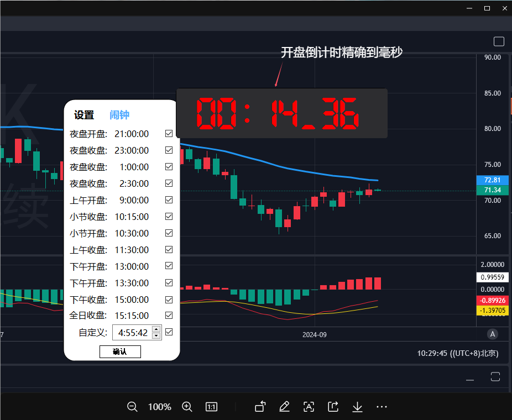
Task: Toggle the 夜盘收盘 23:00:00 checkbox
Action: tap(169, 150)
